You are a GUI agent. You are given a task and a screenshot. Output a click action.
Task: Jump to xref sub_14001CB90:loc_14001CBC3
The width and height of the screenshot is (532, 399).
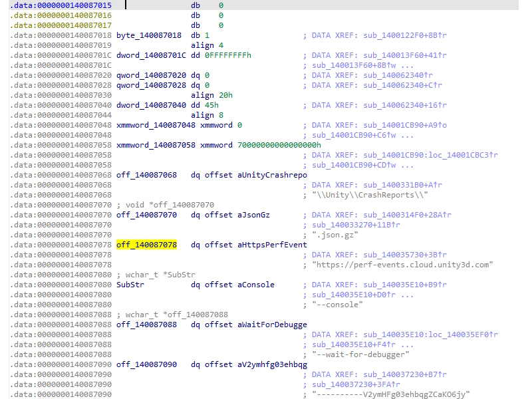[430, 155]
